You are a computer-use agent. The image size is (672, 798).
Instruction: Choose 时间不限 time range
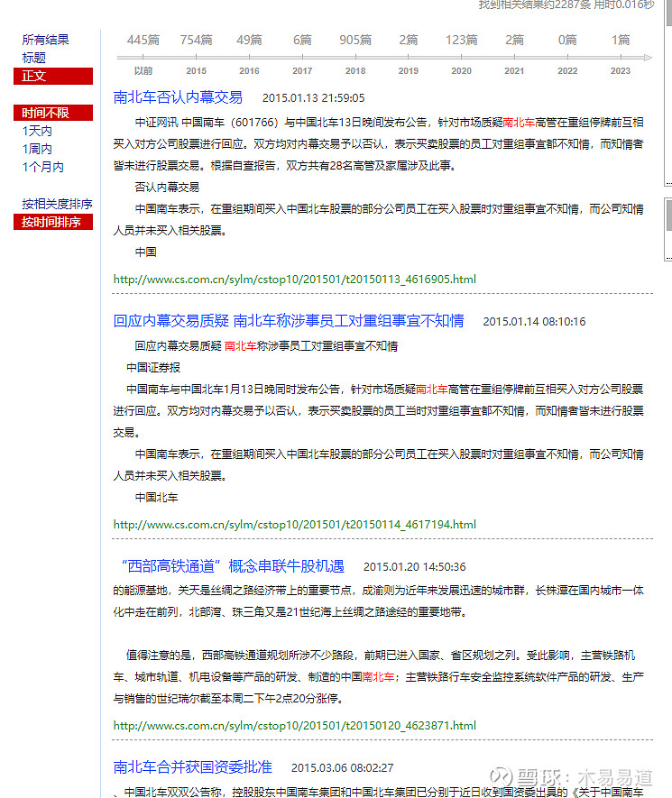53,113
